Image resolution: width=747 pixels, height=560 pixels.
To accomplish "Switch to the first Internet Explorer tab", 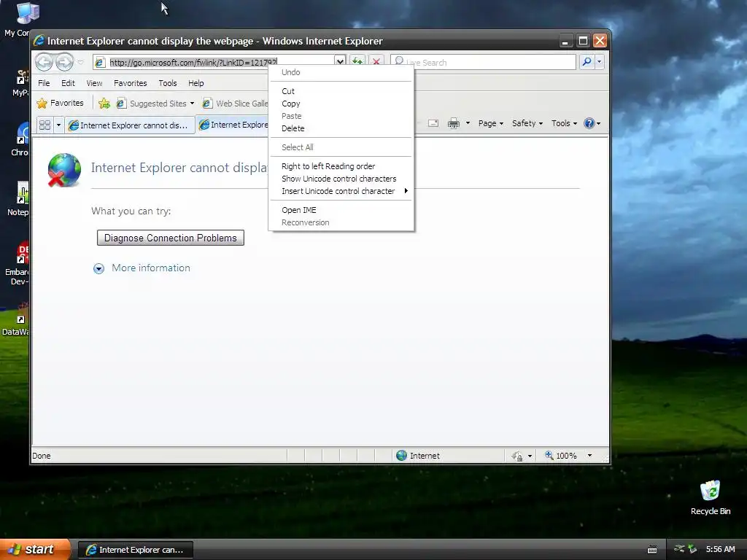I will tap(130, 125).
